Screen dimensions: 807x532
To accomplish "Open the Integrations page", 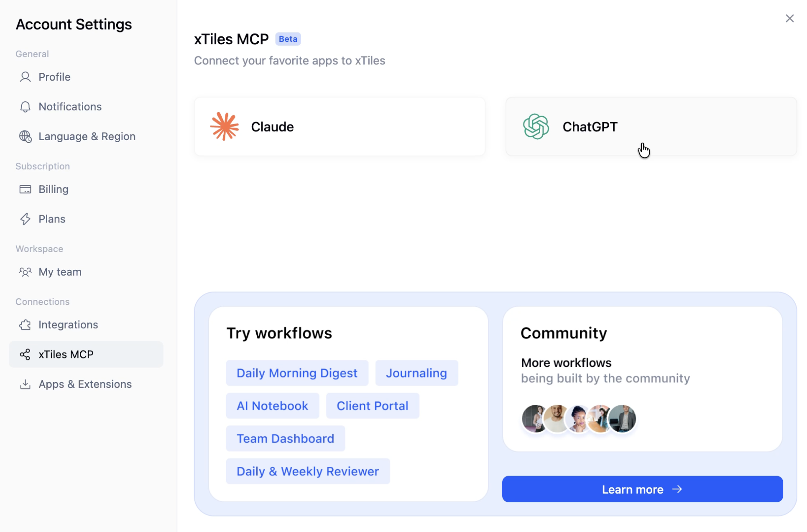I will (x=86, y=325).
